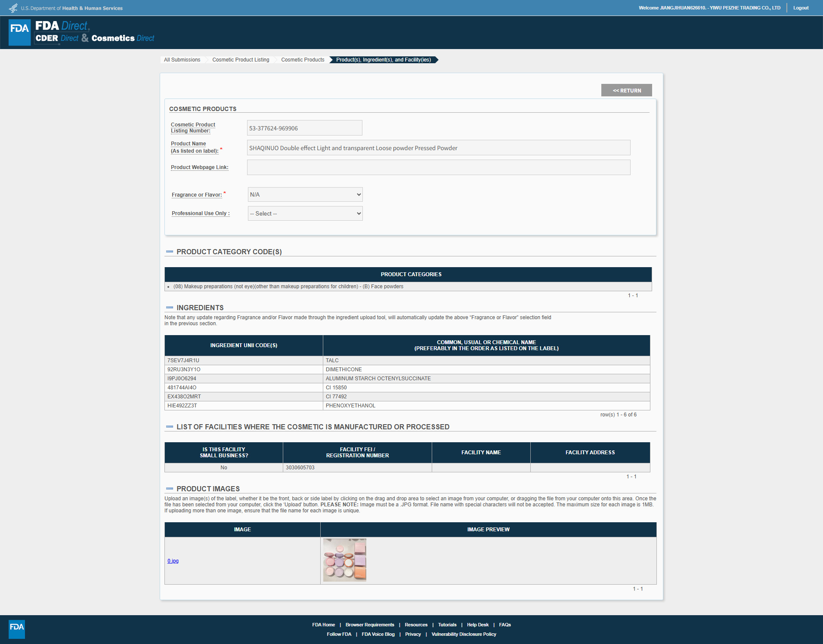
Task: Open the Fragrance or Flavor dropdown
Action: coord(305,194)
